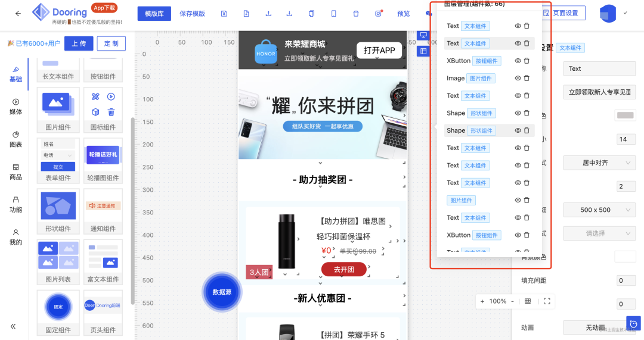Image resolution: width=644 pixels, height=340 pixels.
Task: Select the 通知组件 component thumbnail
Action: pos(103,211)
